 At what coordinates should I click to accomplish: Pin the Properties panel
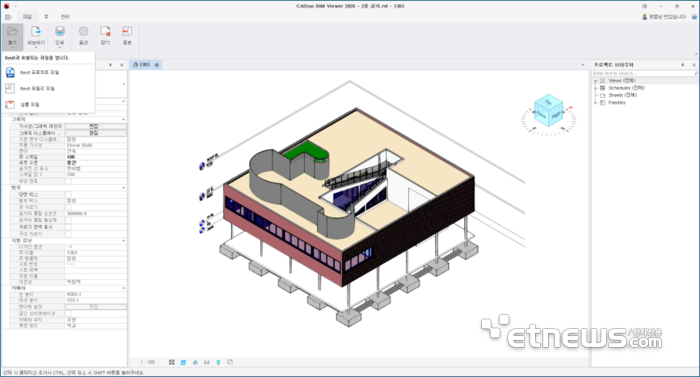tap(111, 65)
